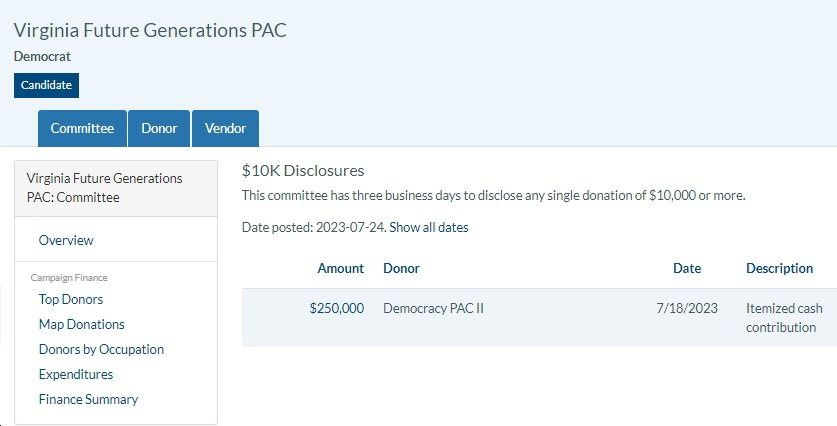Click the Show all dates link
The width and height of the screenshot is (837, 426).
click(429, 227)
